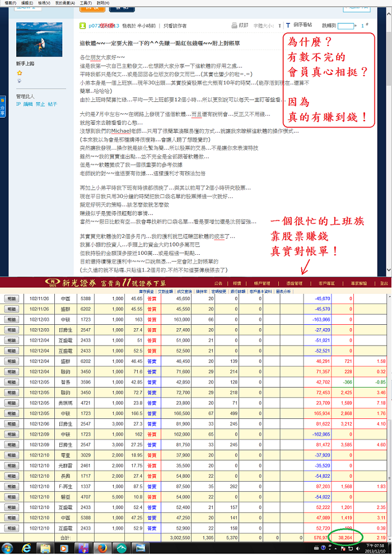Click 明細 for the 1717 stock row

[11, 476]
